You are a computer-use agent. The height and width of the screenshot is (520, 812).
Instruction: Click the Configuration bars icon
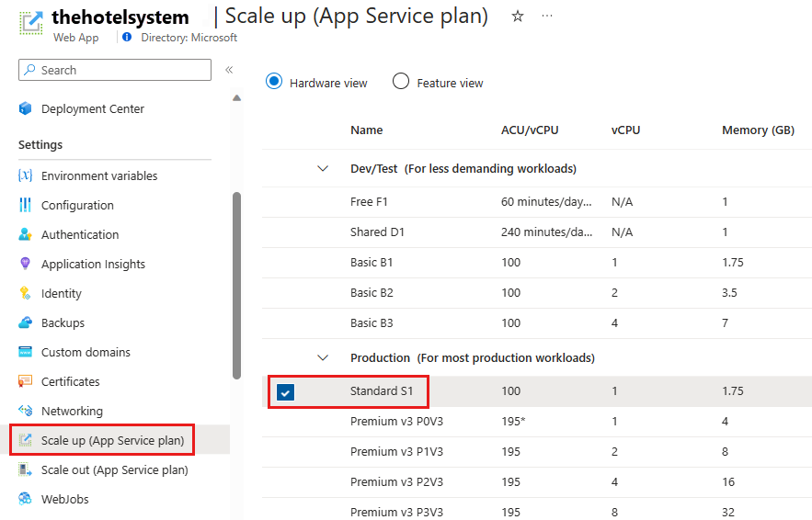(25, 205)
